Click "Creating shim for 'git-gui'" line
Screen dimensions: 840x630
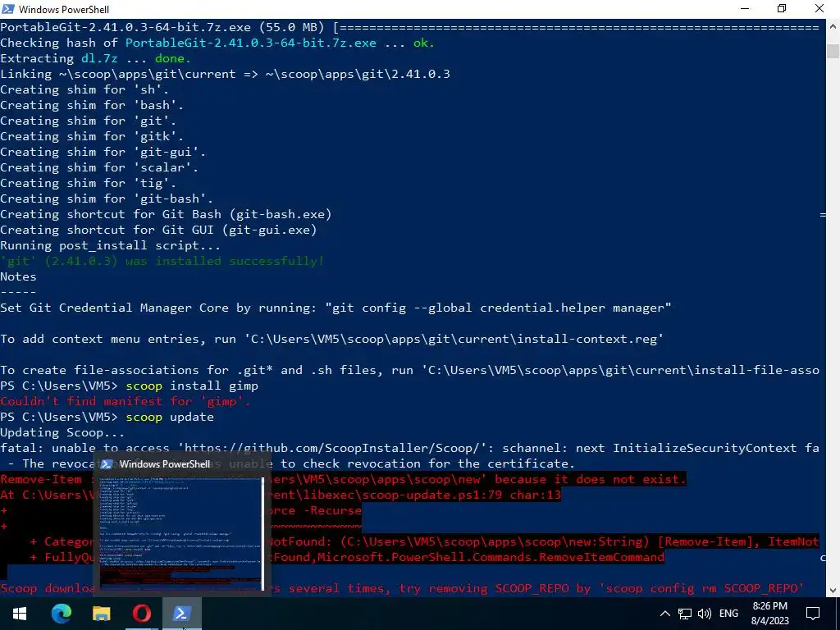tap(103, 152)
